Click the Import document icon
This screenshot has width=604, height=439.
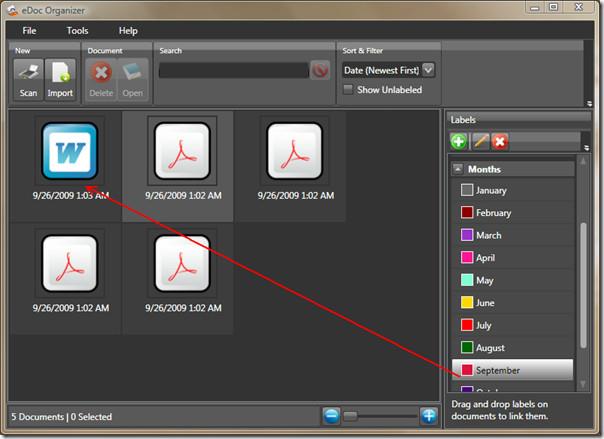point(60,72)
